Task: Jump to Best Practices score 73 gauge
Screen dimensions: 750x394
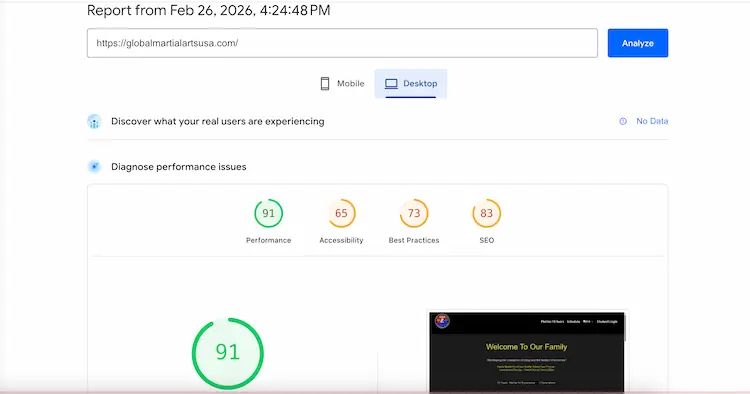Action: (414, 213)
